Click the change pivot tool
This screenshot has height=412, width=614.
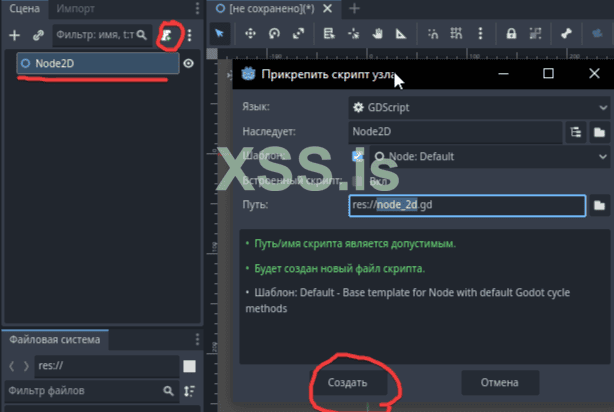coord(353,34)
